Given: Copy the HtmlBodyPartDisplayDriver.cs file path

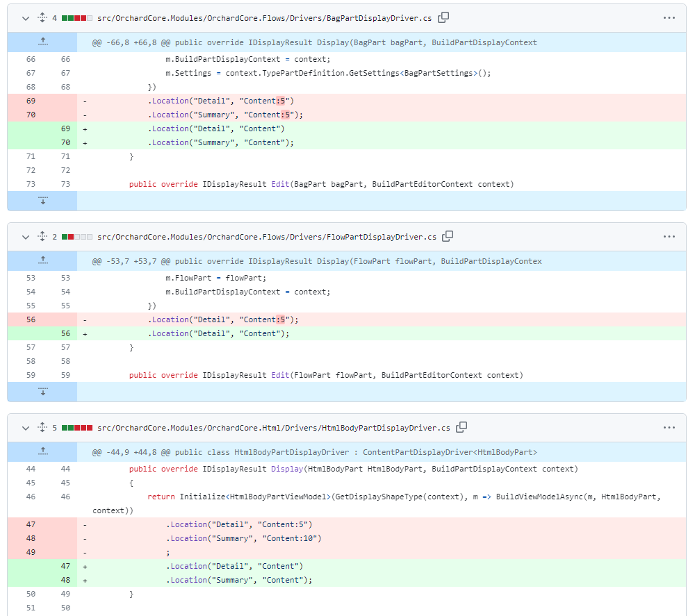Looking at the screenshot, I should [x=461, y=427].
